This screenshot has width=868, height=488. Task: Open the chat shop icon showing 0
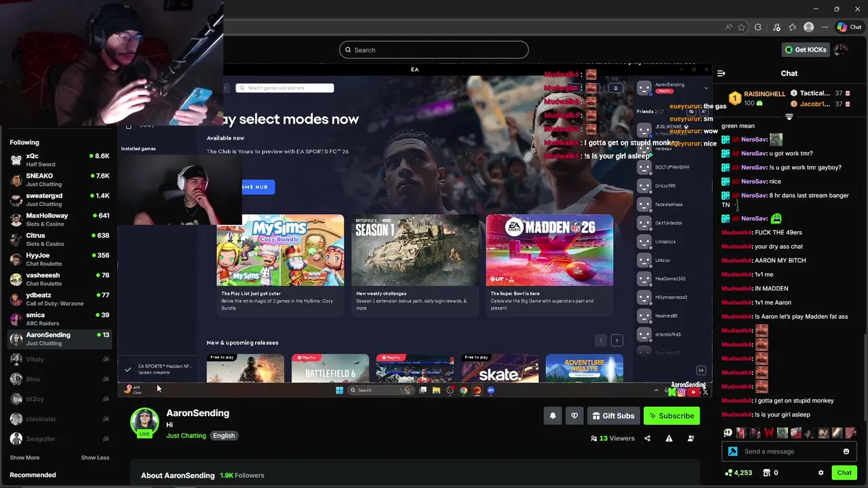[770, 473]
